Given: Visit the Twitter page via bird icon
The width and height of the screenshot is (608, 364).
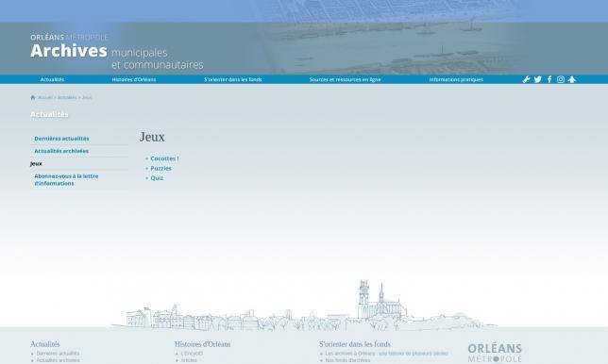Looking at the screenshot, I should click(538, 79).
